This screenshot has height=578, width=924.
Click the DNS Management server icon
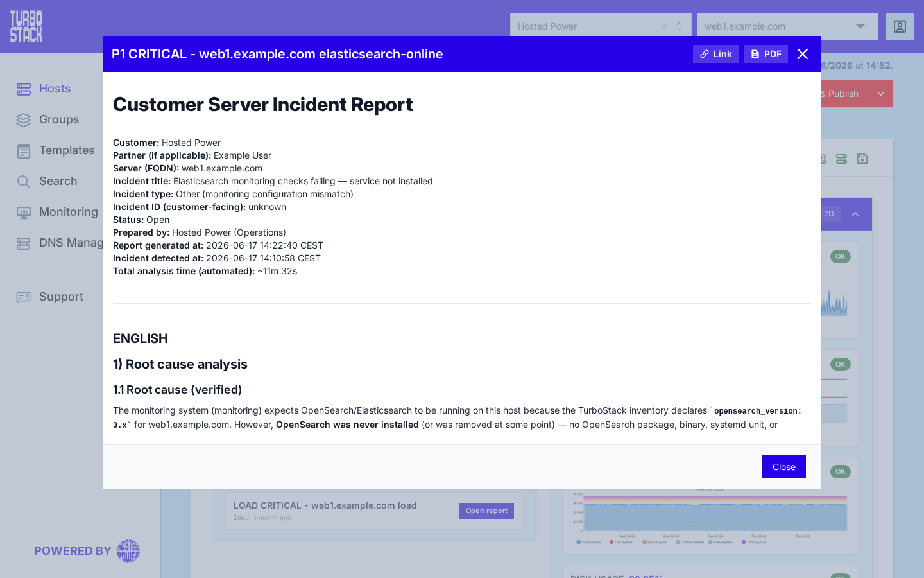[x=24, y=243]
